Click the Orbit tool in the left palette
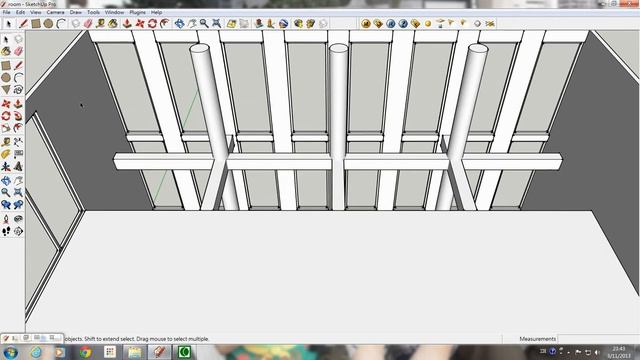The height and width of the screenshot is (360, 640). click(6, 180)
